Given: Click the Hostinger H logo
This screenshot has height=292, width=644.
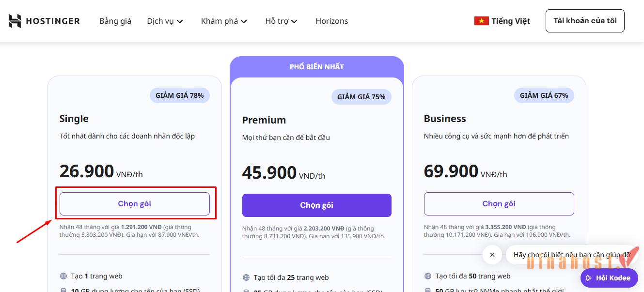Looking at the screenshot, I should pos(14,20).
